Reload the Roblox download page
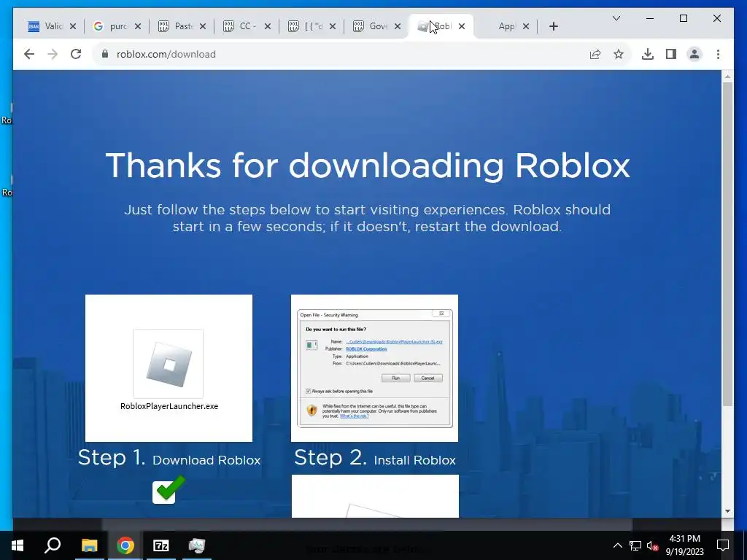This screenshot has height=560, width=747. [76, 54]
